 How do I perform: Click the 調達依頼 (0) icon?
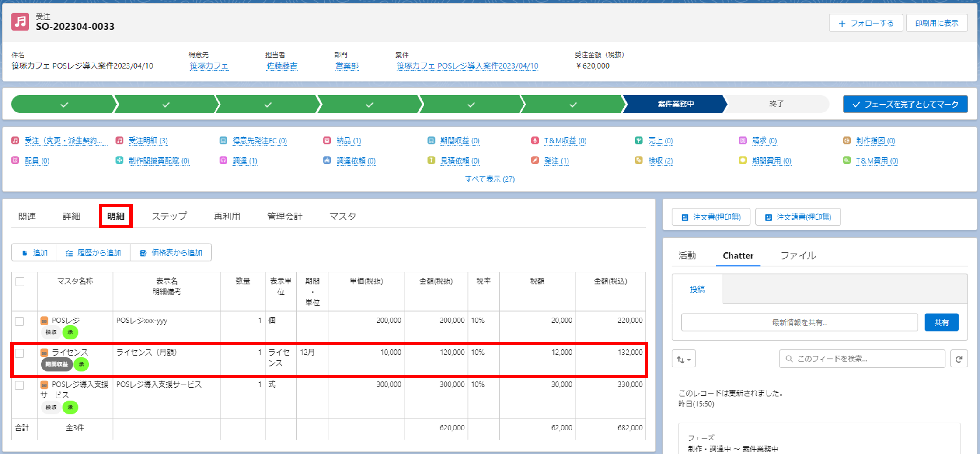point(327,161)
